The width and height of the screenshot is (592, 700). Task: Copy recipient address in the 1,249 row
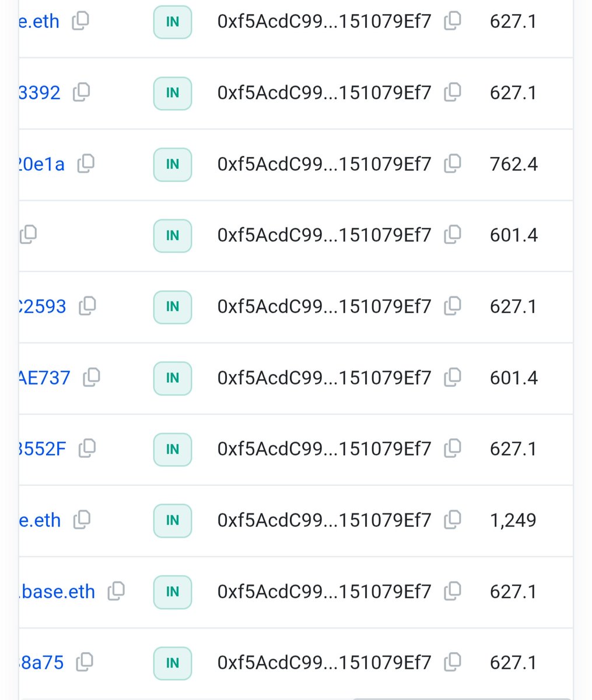coord(452,520)
